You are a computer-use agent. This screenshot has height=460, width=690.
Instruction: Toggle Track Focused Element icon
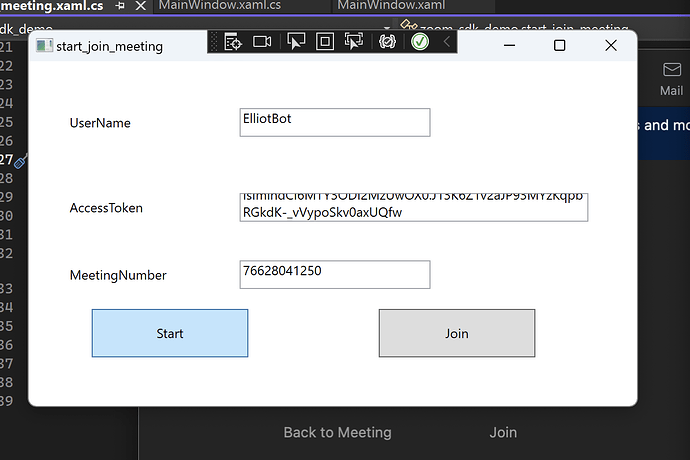(354, 42)
